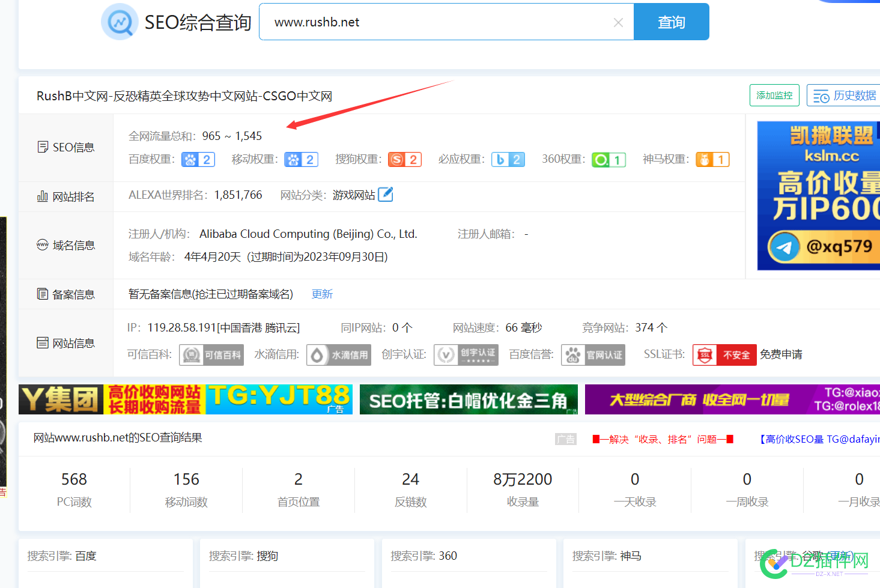Viewport: 880px width, 588px height.
Task: Click the 网站排名 bar chart icon
Action: (x=43, y=196)
